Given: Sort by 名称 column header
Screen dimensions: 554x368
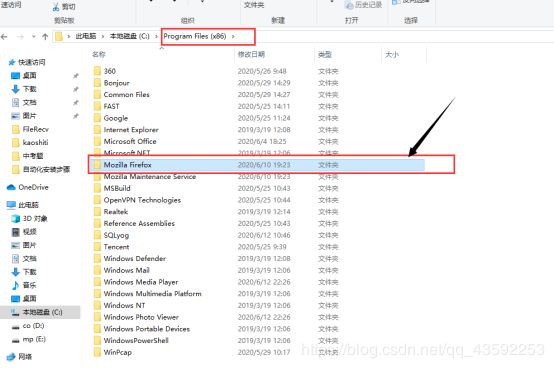Looking at the screenshot, I should coord(99,54).
